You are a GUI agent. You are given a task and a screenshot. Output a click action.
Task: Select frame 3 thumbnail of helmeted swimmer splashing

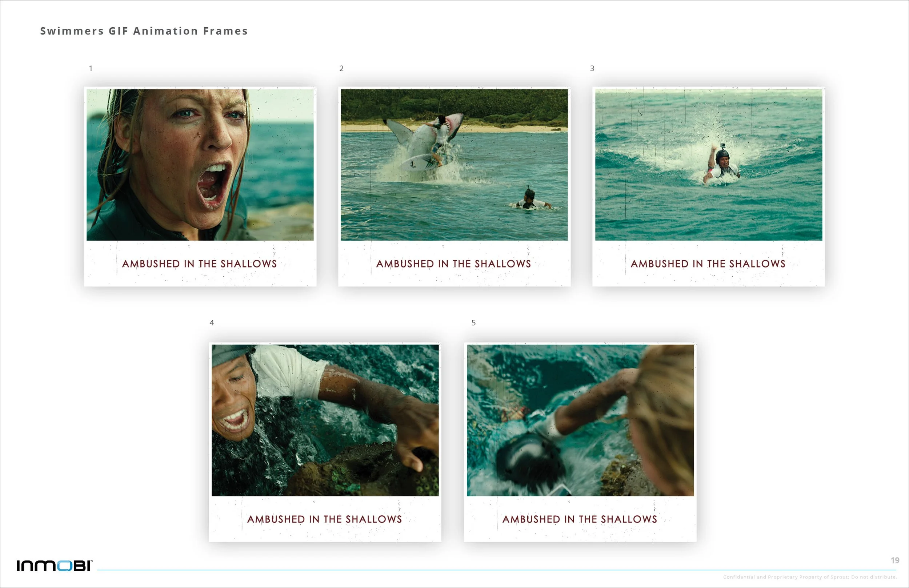click(x=709, y=165)
